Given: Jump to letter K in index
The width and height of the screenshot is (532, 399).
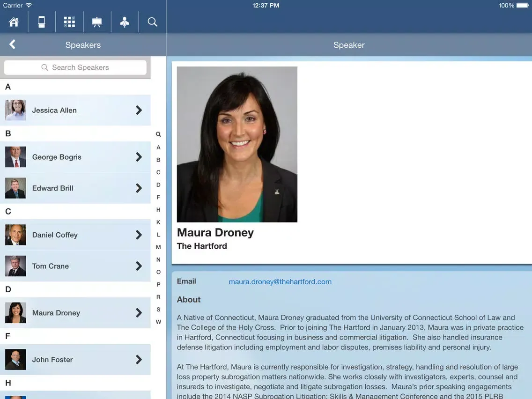Looking at the screenshot, I should pos(158,222).
